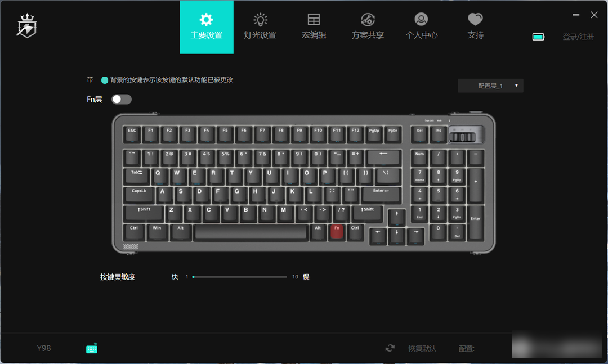Select the red Fn key on keyboard
Screen dimensions: 608x364
tap(337, 232)
